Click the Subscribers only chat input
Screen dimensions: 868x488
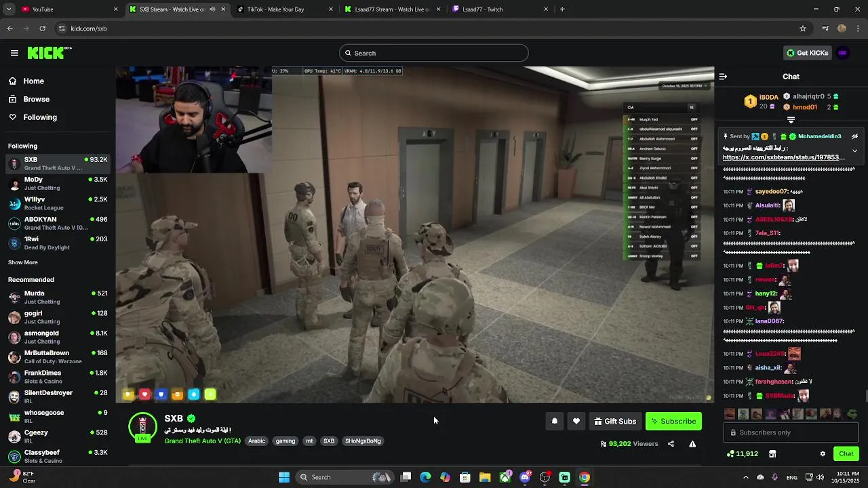tap(791, 432)
